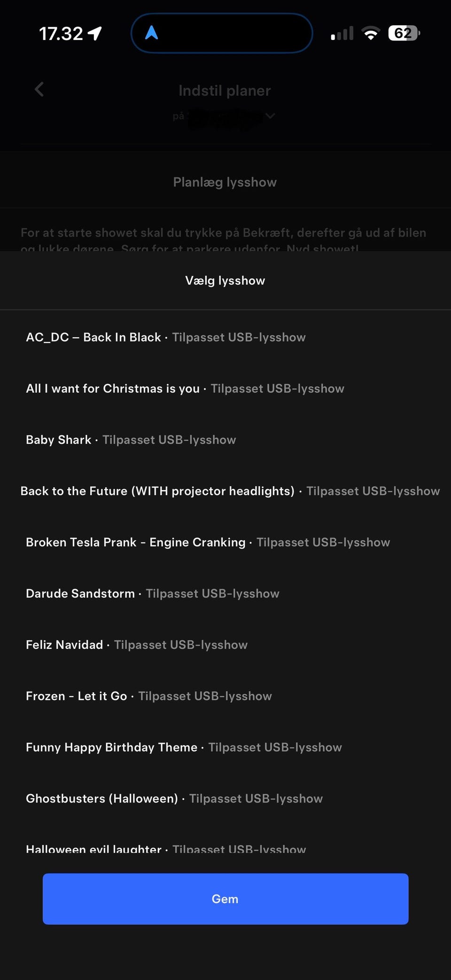Pick the Feliz Navidad lightshow
The image size is (451, 980).
[x=137, y=645]
